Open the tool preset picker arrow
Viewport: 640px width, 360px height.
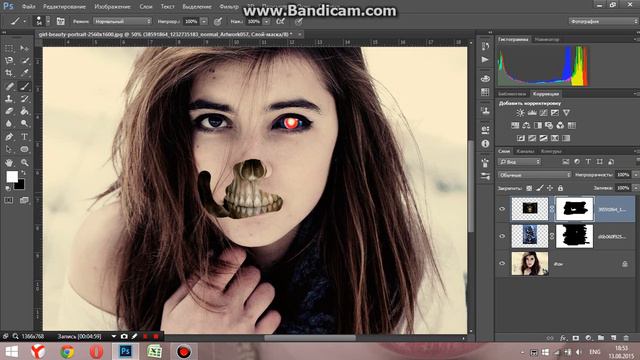[24, 21]
